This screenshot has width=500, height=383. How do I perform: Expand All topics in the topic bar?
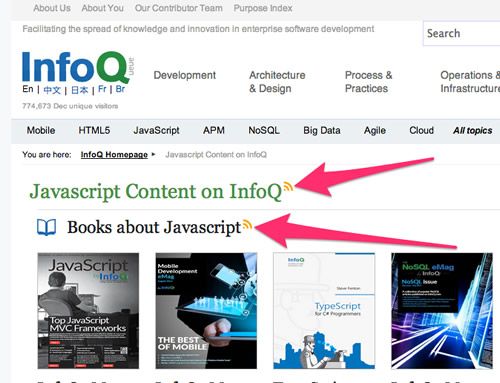click(x=473, y=131)
